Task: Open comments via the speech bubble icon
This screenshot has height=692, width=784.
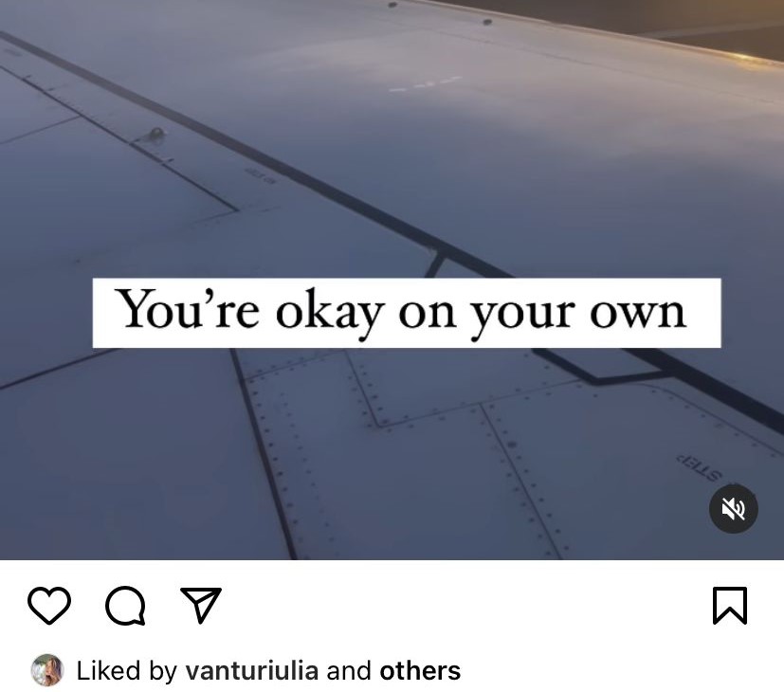Action: 125,606
